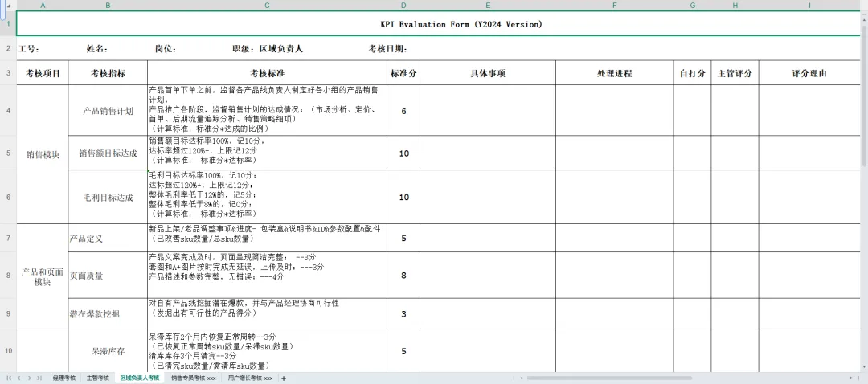Select row 8 header

pos(8,275)
